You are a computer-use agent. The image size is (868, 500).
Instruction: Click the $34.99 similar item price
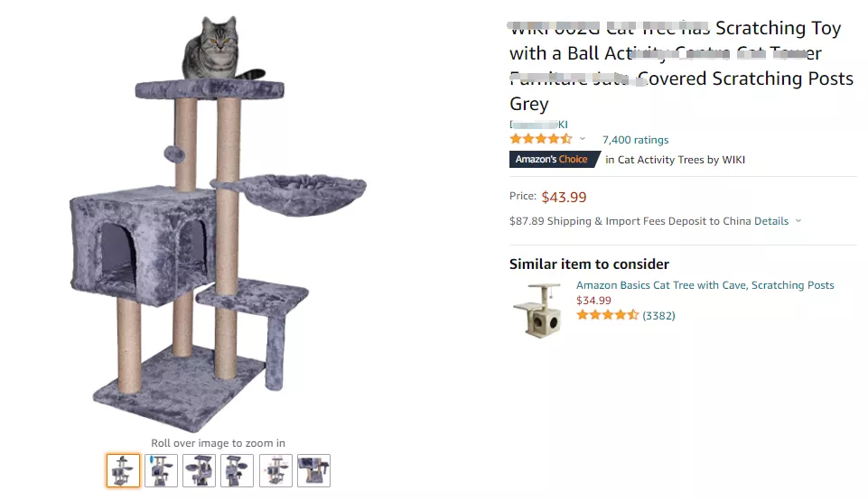[x=593, y=301]
